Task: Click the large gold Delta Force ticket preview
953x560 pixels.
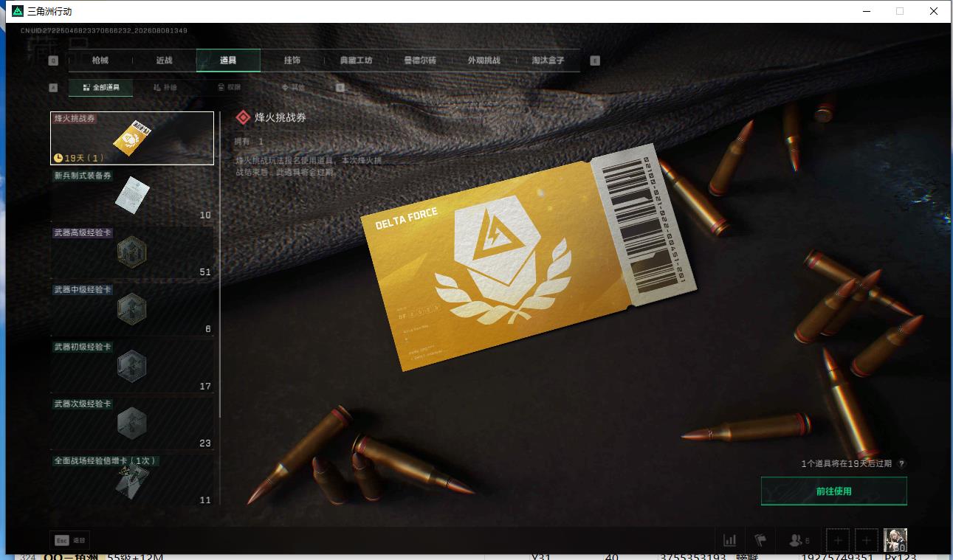Action: [x=529, y=256]
